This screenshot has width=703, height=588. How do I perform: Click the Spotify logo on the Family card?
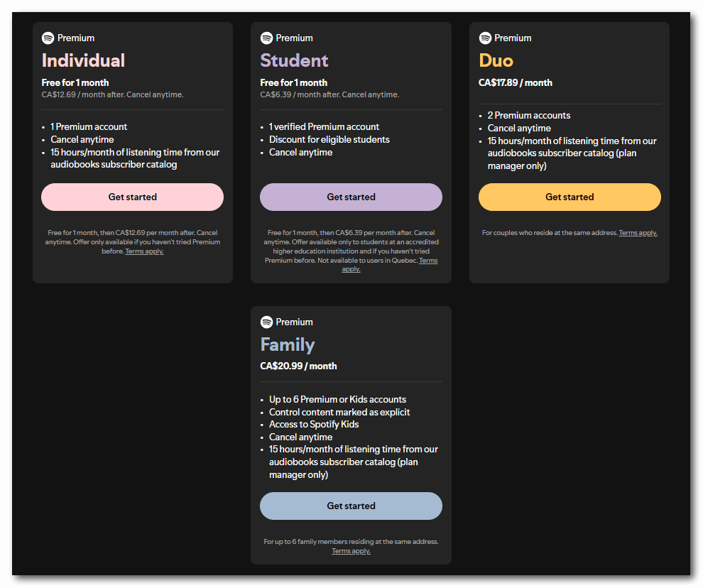point(266,322)
